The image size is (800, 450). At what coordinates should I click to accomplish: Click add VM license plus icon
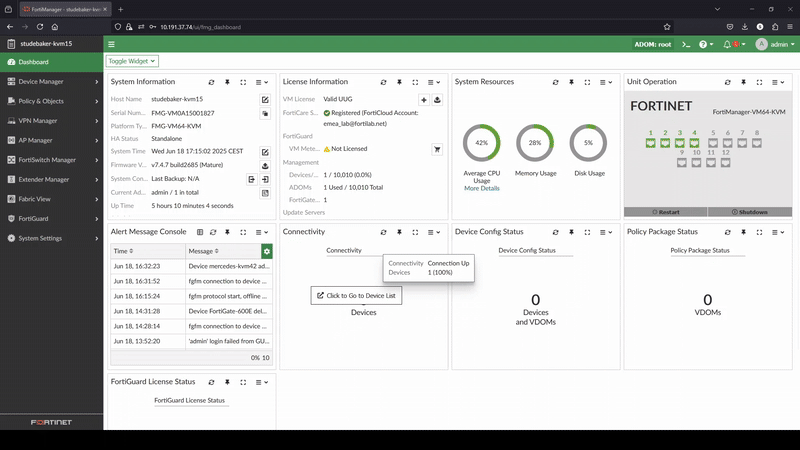tap(423, 100)
